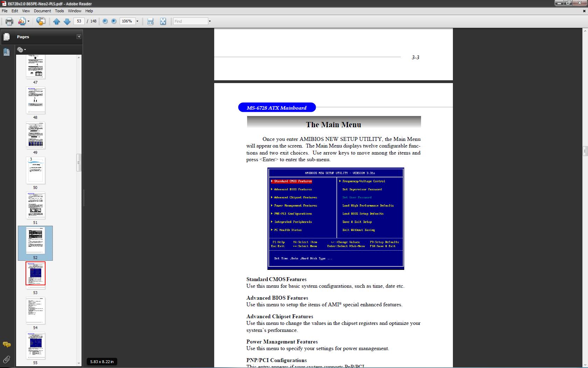The width and height of the screenshot is (588, 368).
Task: Click the Pages panel icon in sidebar
Action: pyautogui.click(x=6, y=37)
